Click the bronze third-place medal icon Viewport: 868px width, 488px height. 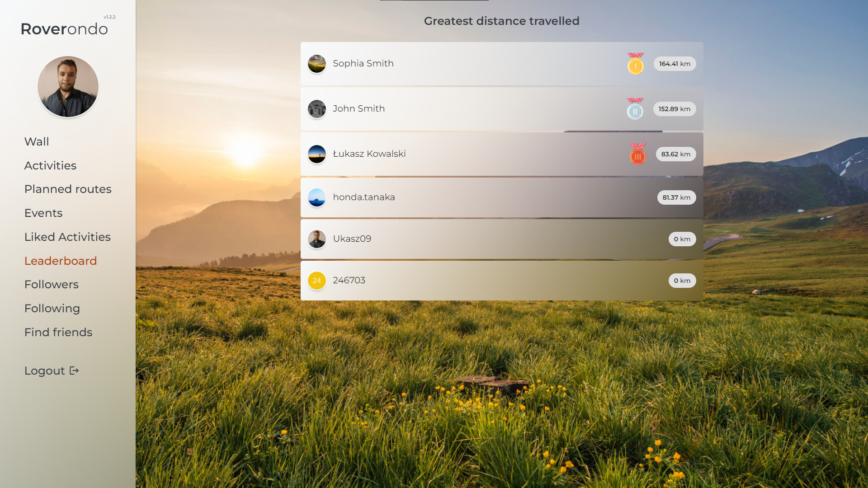tap(637, 154)
